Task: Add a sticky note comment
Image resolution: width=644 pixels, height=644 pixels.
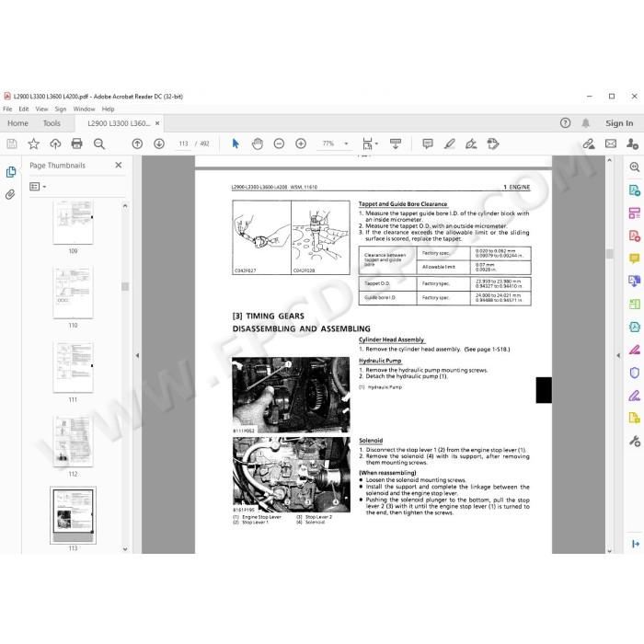Action: [x=428, y=144]
